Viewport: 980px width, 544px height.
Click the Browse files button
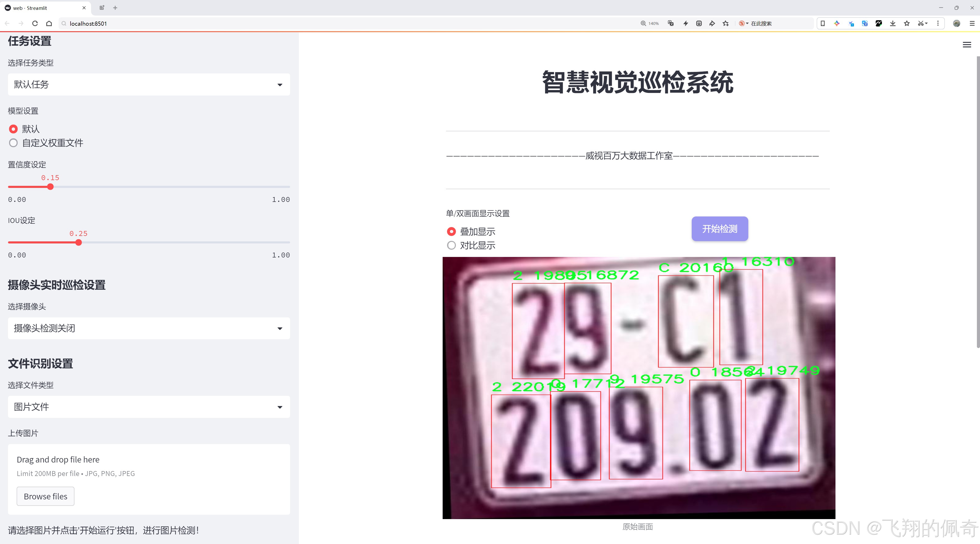pyautogui.click(x=45, y=497)
